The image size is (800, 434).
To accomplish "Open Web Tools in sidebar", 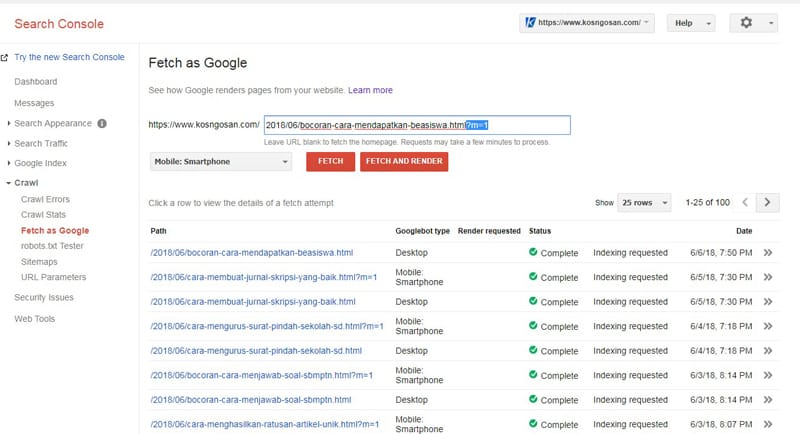I will tap(34, 319).
